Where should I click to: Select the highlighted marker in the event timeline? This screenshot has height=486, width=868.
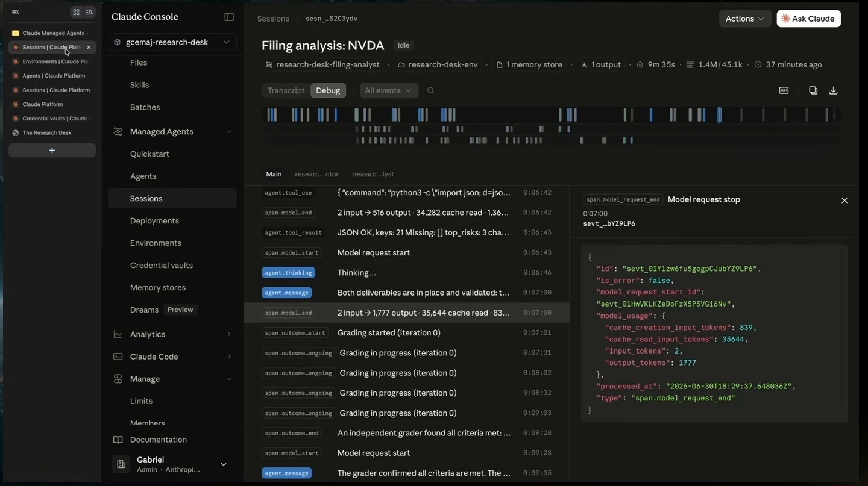point(719,114)
